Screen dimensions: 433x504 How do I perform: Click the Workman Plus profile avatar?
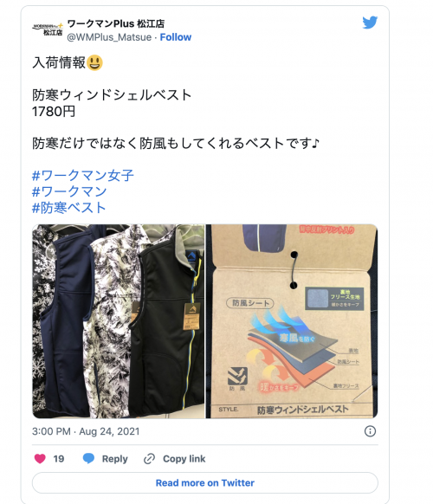[48, 29]
